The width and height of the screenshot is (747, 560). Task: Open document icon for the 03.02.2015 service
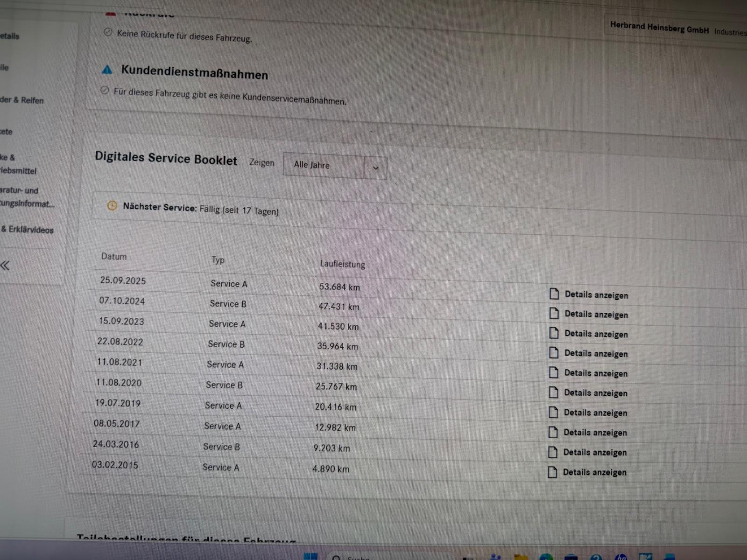tap(552, 472)
